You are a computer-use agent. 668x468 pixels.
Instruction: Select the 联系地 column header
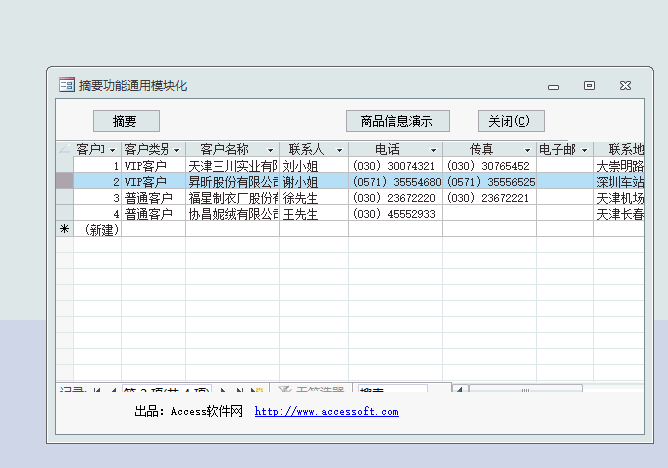point(619,149)
